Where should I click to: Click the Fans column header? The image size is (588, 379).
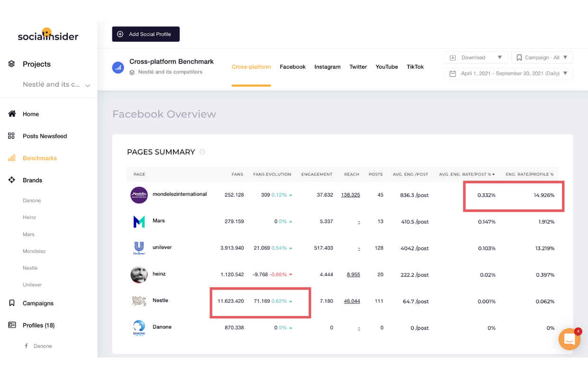coord(237,174)
